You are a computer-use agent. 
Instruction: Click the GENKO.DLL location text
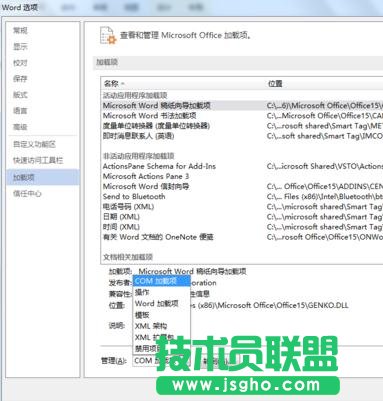click(270, 305)
